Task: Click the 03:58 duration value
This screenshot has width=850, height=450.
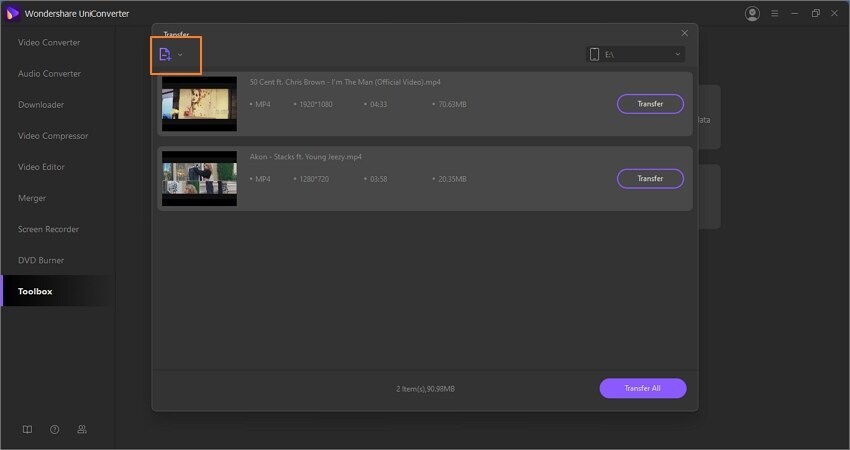Action: click(x=378, y=179)
